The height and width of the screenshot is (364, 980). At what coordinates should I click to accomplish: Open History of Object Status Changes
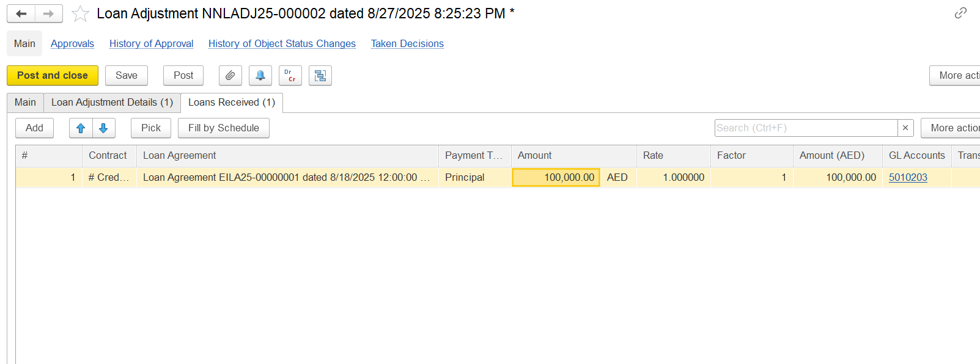(282, 43)
